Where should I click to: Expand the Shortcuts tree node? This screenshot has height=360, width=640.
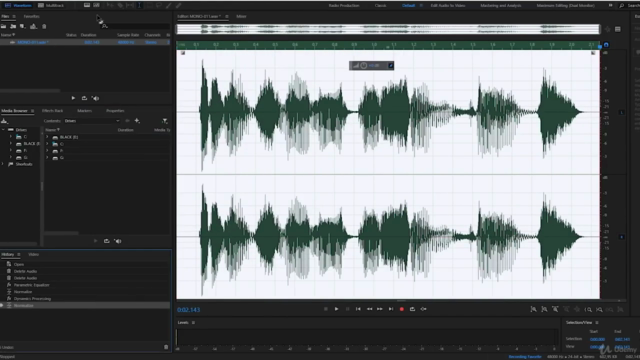pyautogui.click(x=3, y=164)
